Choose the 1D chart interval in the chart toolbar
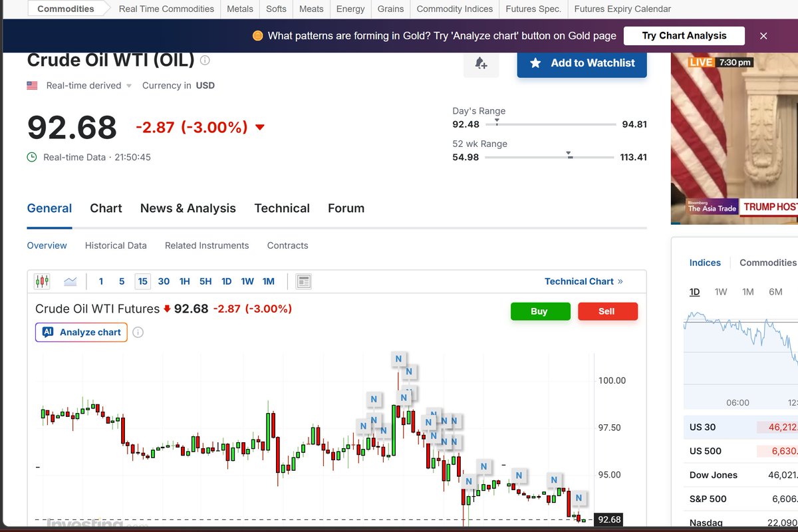Viewport: 798px width, 532px height. click(226, 281)
